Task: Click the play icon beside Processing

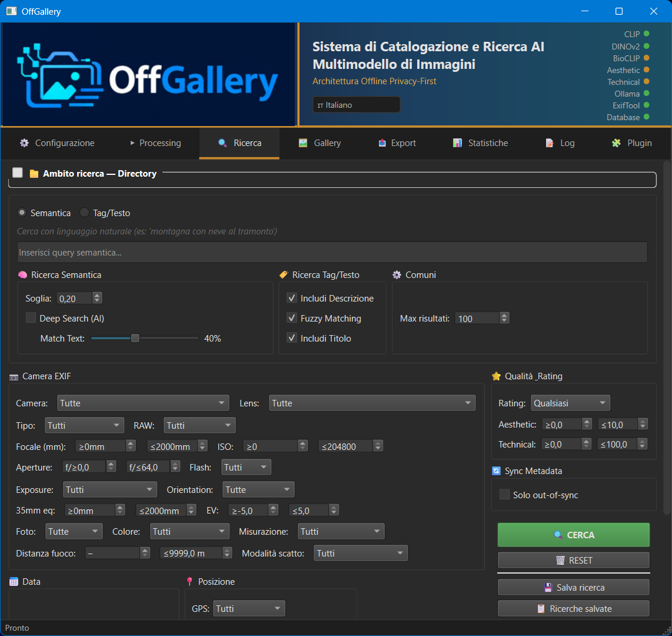Action: click(132, 143)
